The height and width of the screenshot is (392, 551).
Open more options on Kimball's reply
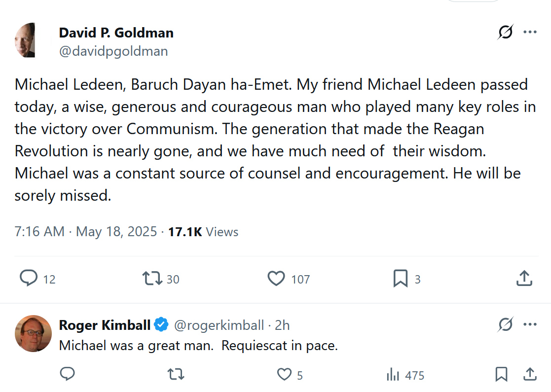[x=530, y=324]
